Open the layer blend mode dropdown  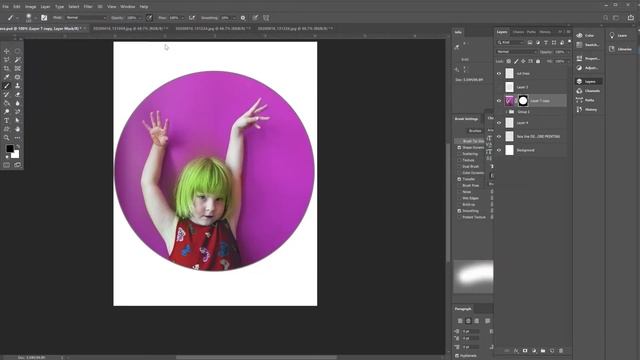pyautogui.click(x=517, y=52)
